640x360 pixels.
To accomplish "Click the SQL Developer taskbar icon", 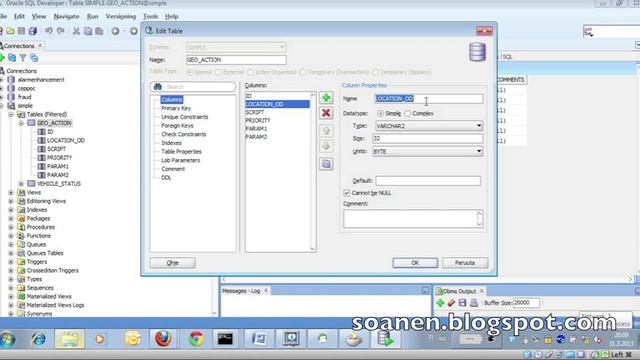I will click(x=385, y=339).
